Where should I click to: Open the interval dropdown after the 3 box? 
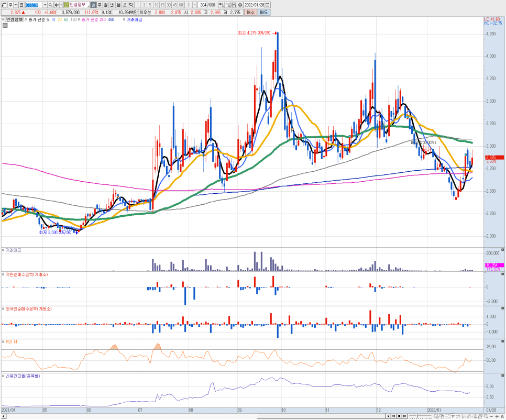194,5
